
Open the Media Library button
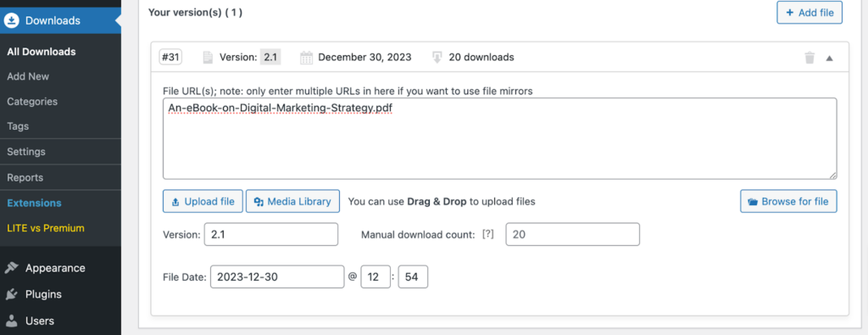292,202
